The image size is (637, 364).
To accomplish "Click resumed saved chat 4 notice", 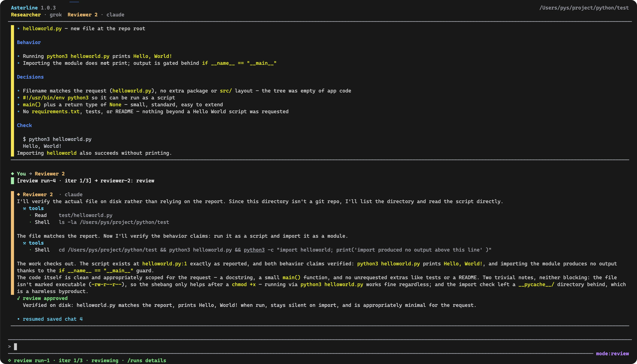I will (52, 319).
